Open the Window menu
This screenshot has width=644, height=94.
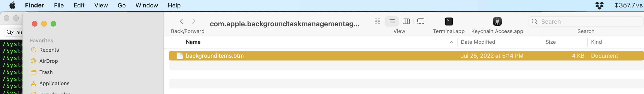point(147,5)
